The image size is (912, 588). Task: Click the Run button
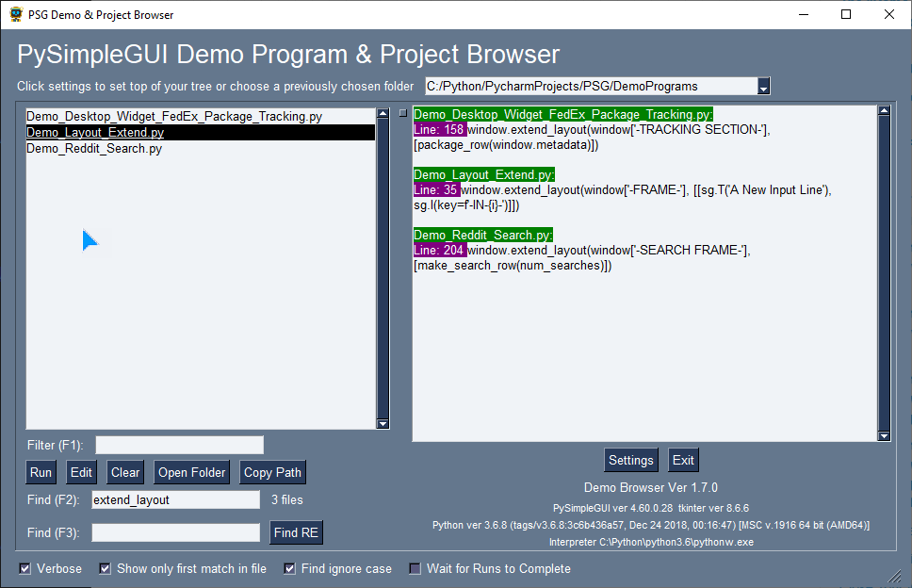click(x=41, y=472)
